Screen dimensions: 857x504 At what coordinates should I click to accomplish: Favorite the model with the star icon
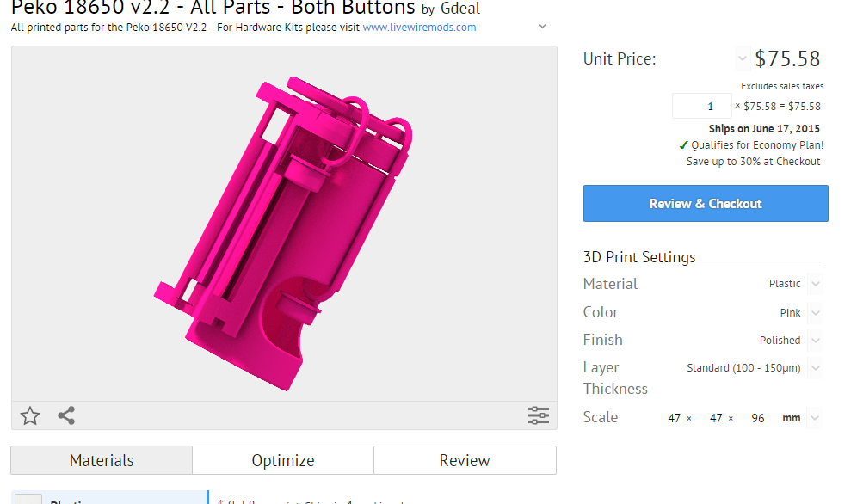(x=30, y=416)
